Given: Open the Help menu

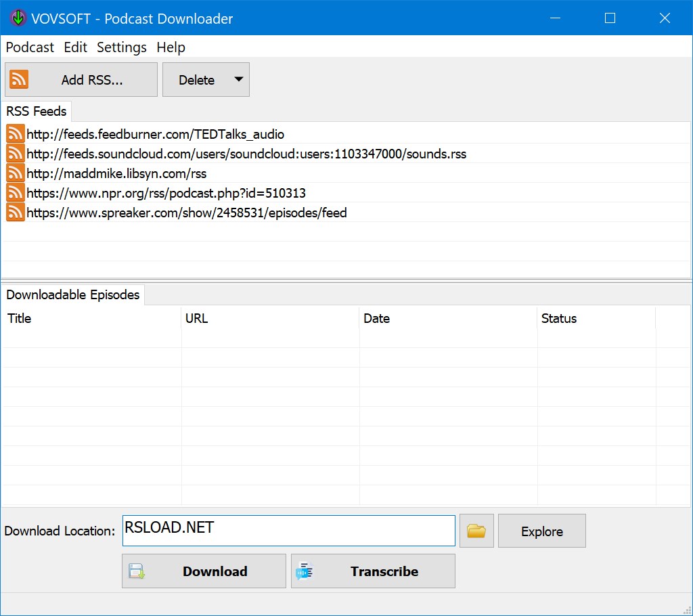Looking at the screenshot, I should [x=171, y=47].
